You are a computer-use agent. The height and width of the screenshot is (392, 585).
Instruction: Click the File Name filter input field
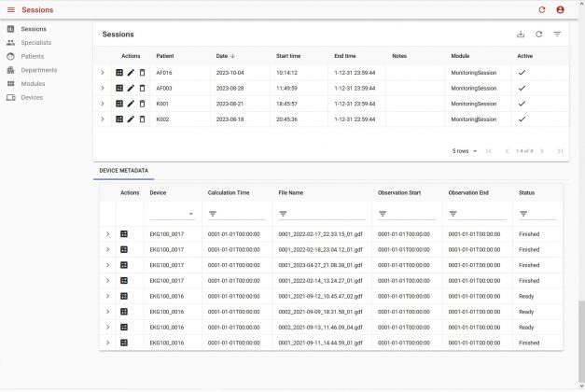coord(327,214)
